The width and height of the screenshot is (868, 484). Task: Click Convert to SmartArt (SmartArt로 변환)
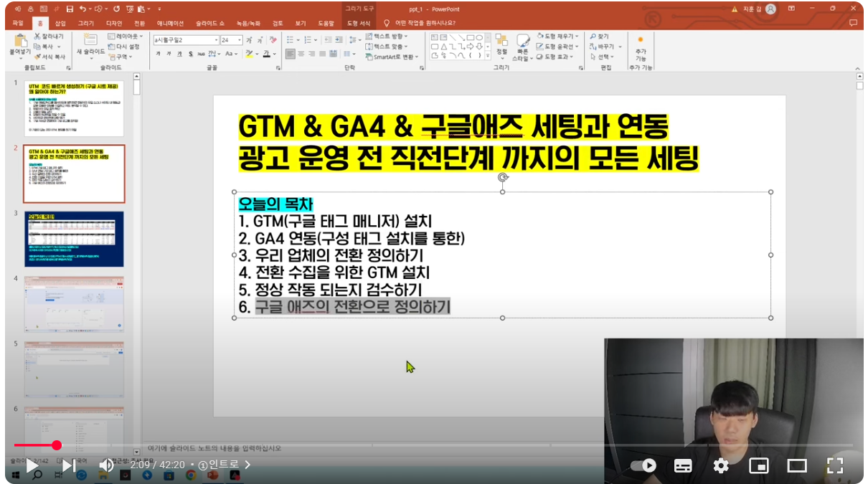click(390, 57)
